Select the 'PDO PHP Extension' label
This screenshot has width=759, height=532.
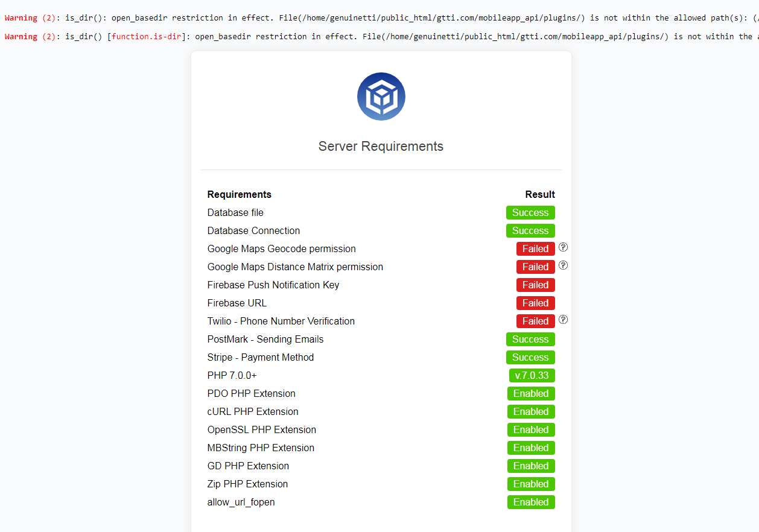click(x=252, y=393)
